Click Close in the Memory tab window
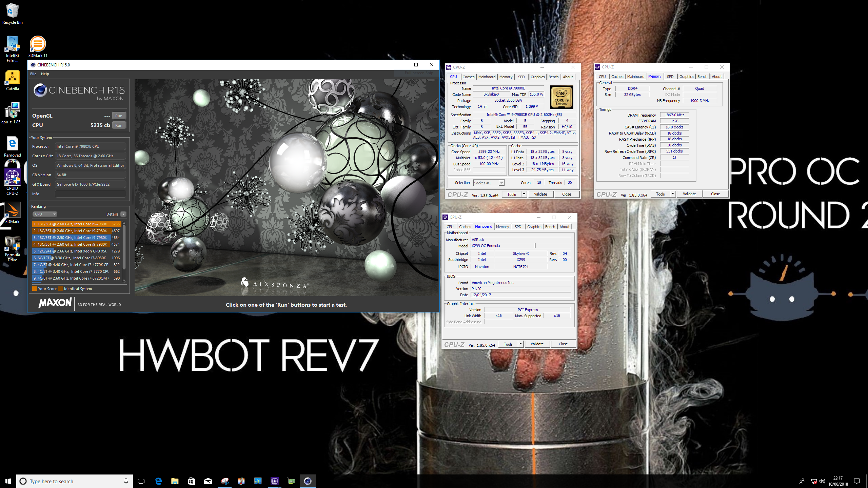This screenshot has width=868, height=488. [x=715, y=194]
